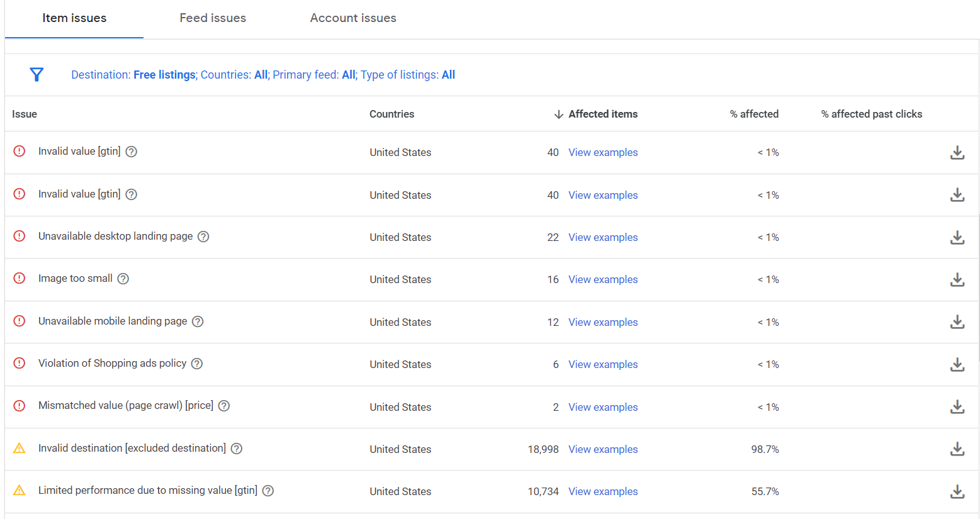Select the Invalid destination [excluded destination] text
The image size is (980, 519).
click(x=132, y=448)
